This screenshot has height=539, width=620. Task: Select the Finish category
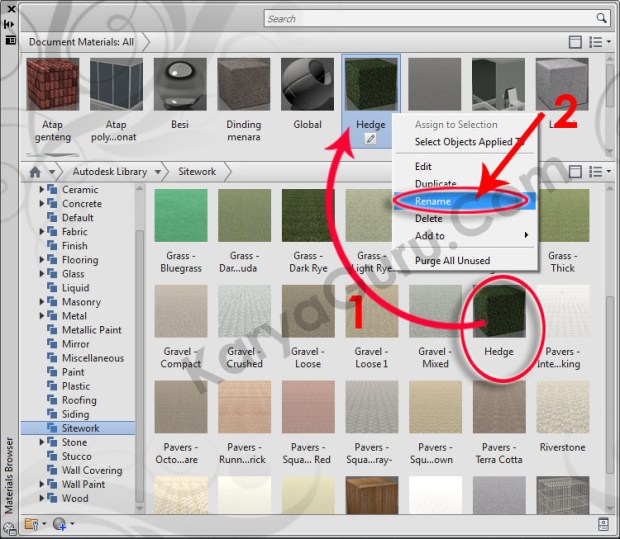[x=74, y=246]
